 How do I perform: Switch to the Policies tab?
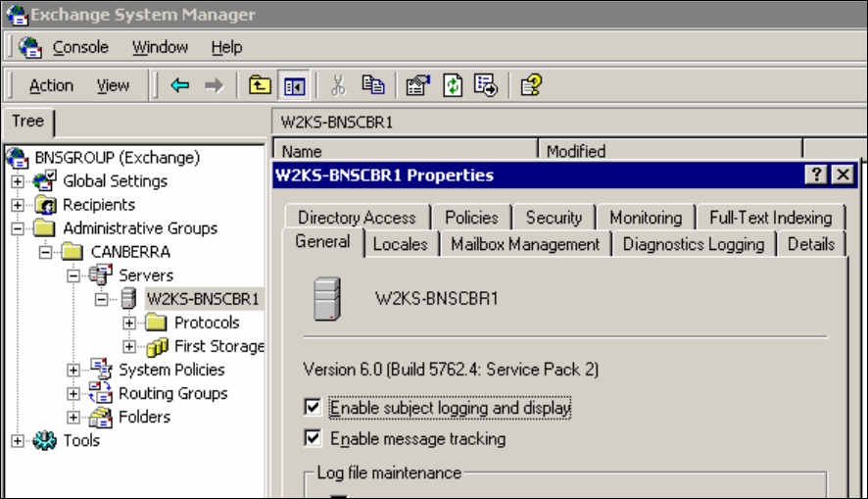pos(471,218)
